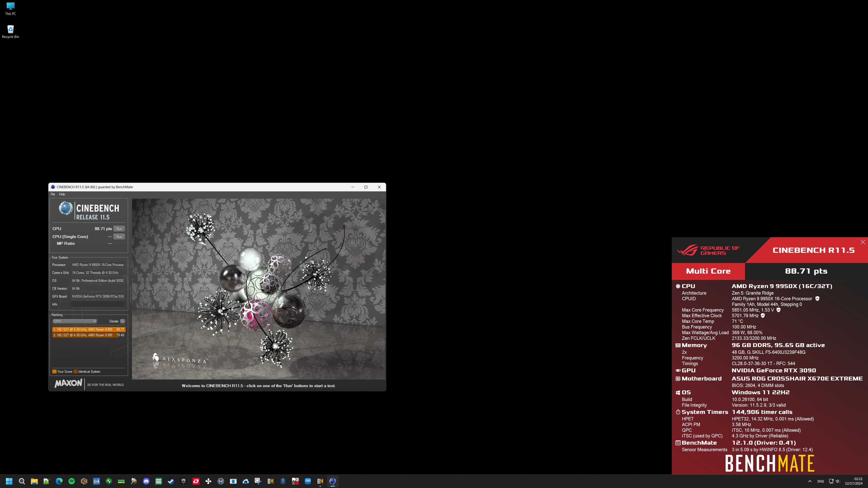The width and height of the screenshot is (868, 488).
Task: Open Recycle Bin desktop icon
Action: point(10,32)
